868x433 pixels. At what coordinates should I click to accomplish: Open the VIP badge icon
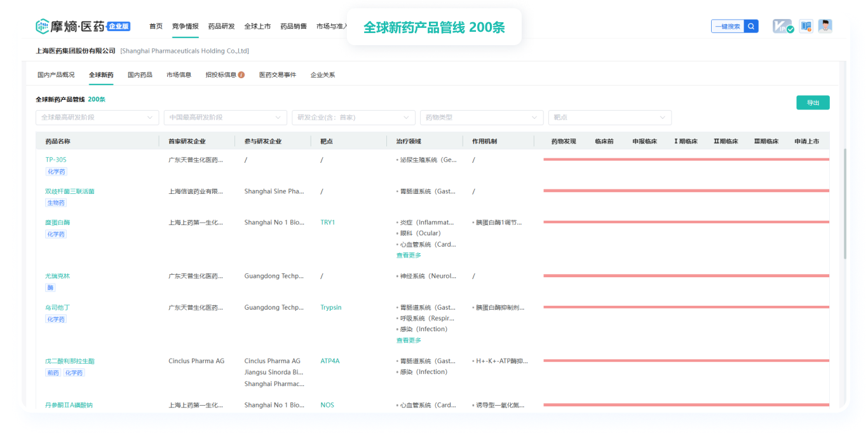click(783, 26)
